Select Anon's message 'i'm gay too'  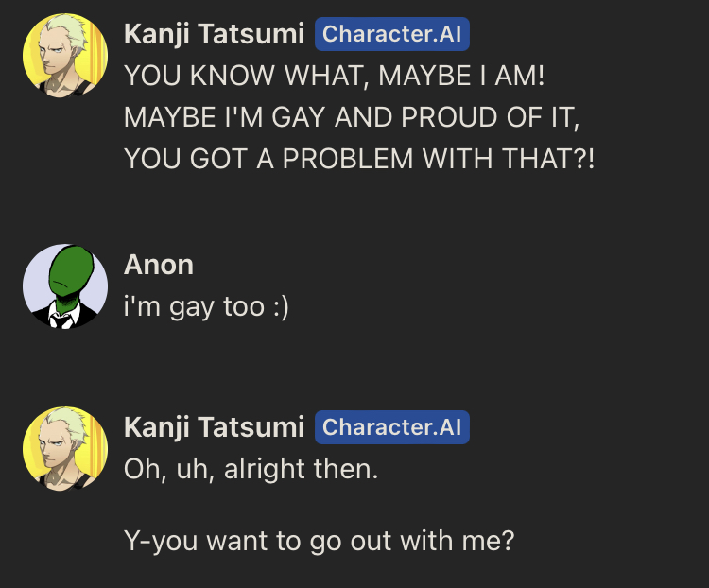coord(194,307)
